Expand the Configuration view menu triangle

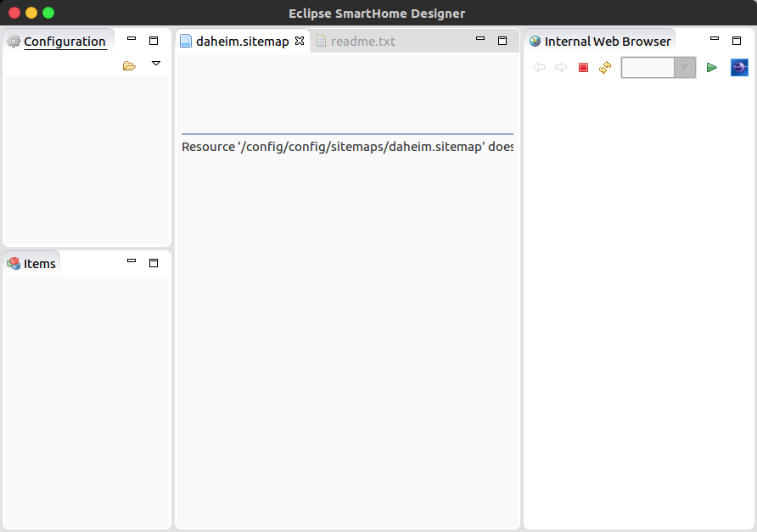pyautogui.click(x=156, y=64)
